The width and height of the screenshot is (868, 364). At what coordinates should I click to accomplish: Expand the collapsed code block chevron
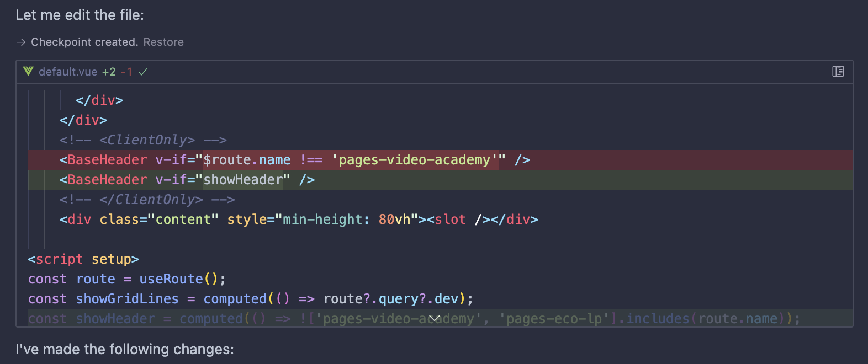[435, 318]
